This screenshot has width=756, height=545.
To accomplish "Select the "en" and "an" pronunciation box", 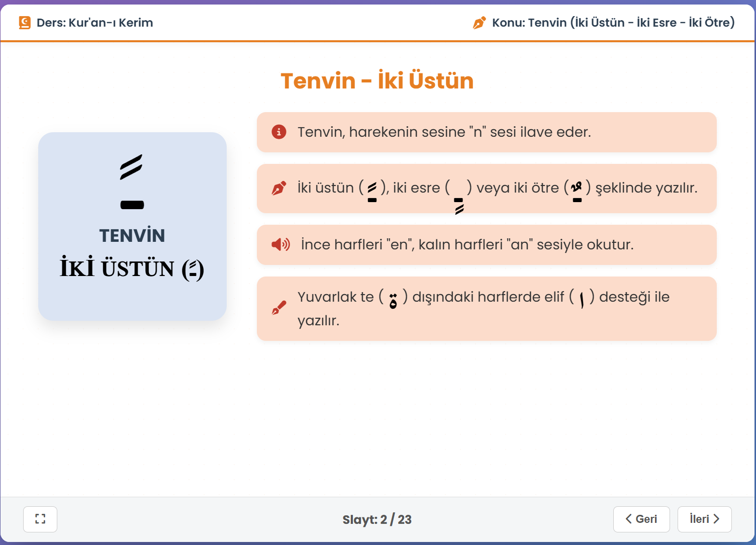I will (487, 245).
